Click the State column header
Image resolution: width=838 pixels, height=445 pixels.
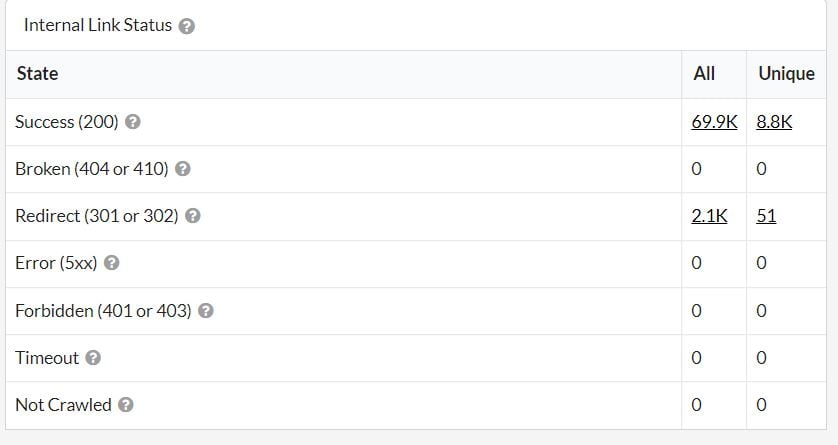pyautogui.click(x=37, y=74)
